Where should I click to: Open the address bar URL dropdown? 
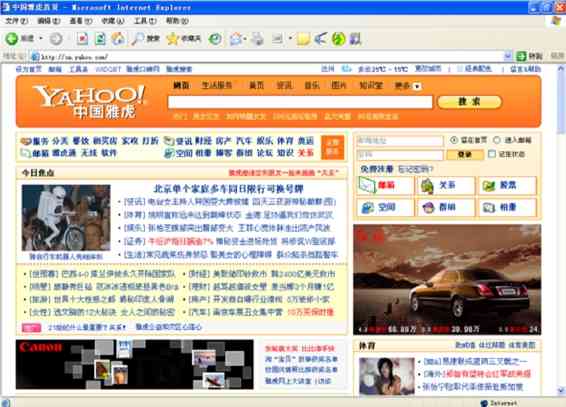coord(508,56)
